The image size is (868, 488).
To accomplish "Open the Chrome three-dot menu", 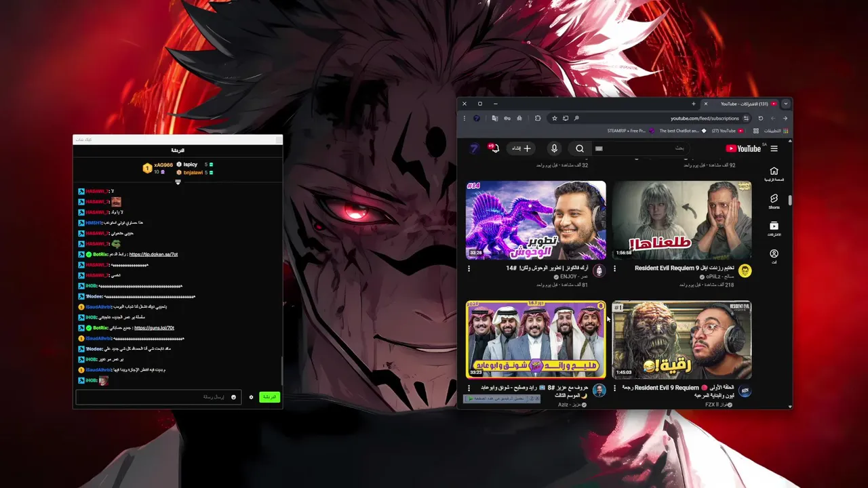I will pos(465,118).
